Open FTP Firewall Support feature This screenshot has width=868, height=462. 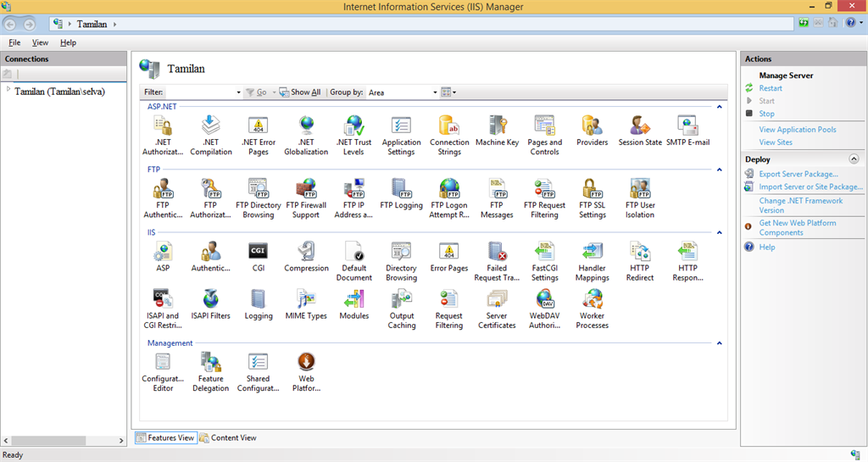[x=306, y=198]
